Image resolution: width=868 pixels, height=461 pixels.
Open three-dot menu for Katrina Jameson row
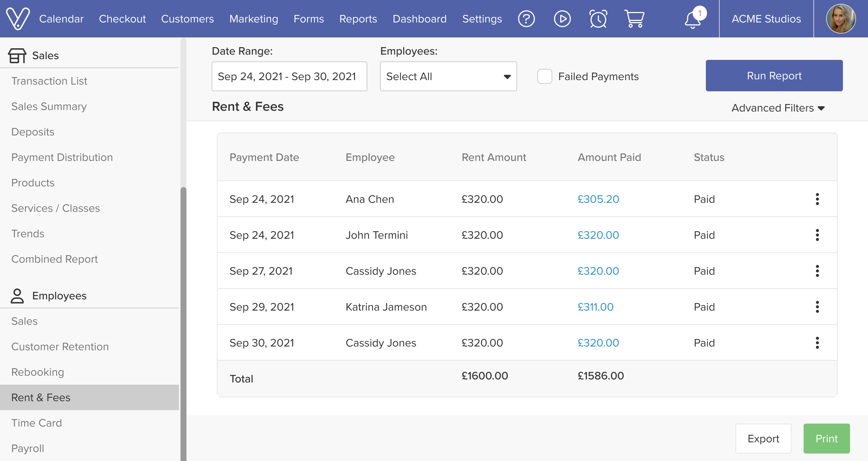pyautogui.click(x=817, y=307)
